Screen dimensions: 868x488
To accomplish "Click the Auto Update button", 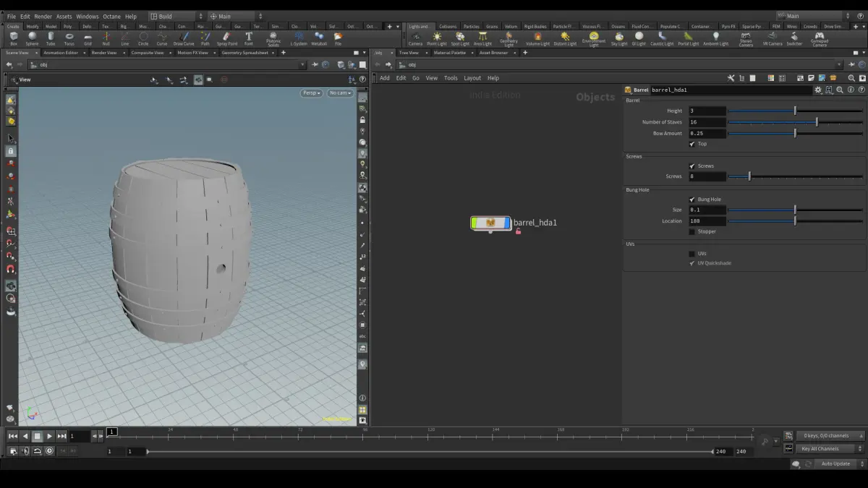I will 835,463.
